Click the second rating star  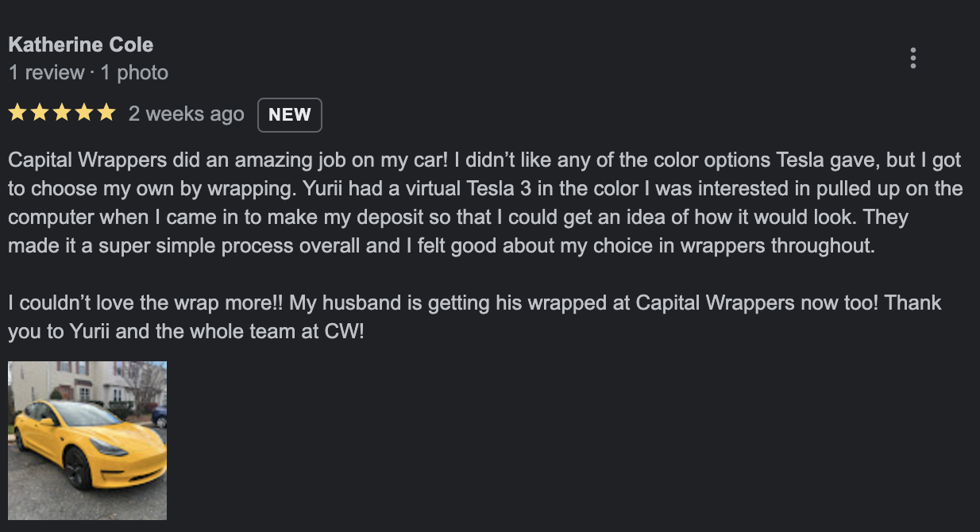point(40,114)
